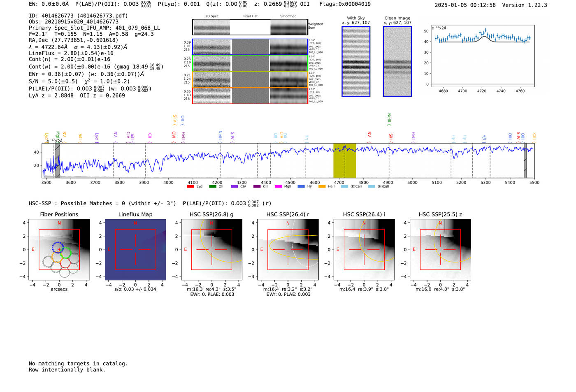Click the 'EW: 0.0±0.0Å' header value
The height and width of the screenshot is (392, 576).
[49, 4]
